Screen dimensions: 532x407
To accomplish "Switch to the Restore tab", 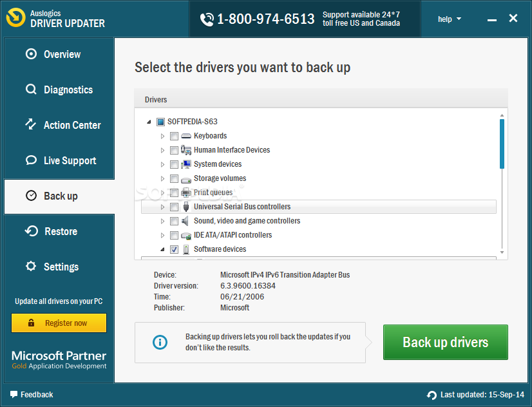I will coord(59,231).
